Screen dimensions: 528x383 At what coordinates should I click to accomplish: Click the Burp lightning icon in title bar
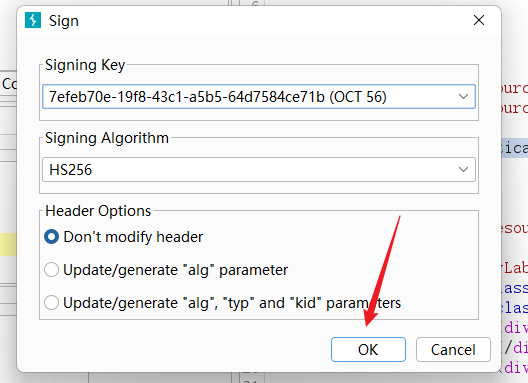tap(33, 20)
